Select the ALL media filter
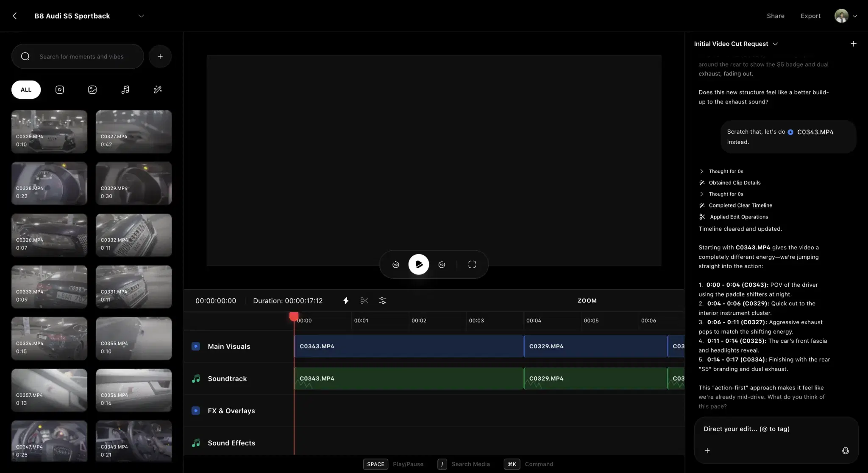Viewport: 868px width, 473px height. (x=26, y=90)
